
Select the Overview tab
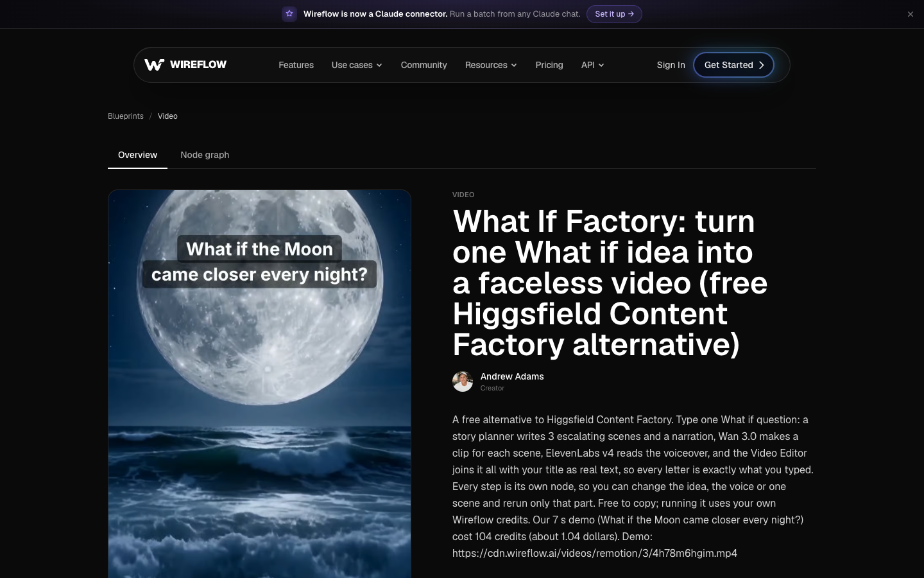pos(137,155)
